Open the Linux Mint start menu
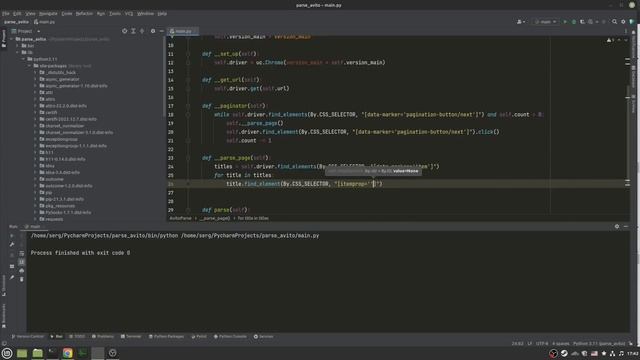Viewport: 640px width, 360px height. [x=7, y=353]
